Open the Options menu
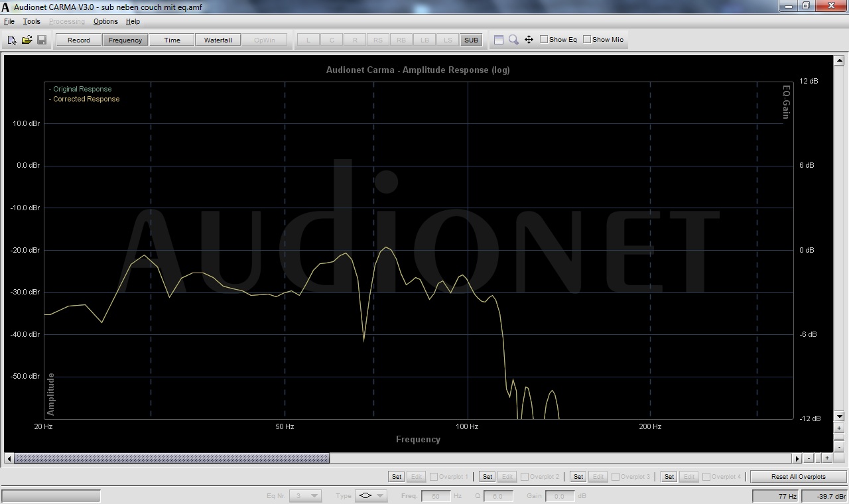Screen dimensions: 849x504 pyautogui.click(x=105, y=21)
